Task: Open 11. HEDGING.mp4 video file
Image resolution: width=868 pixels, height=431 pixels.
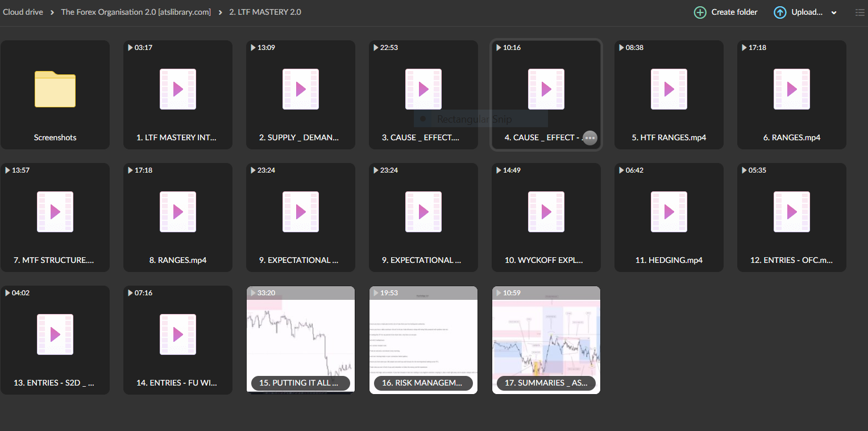Action: coord(669,212)
